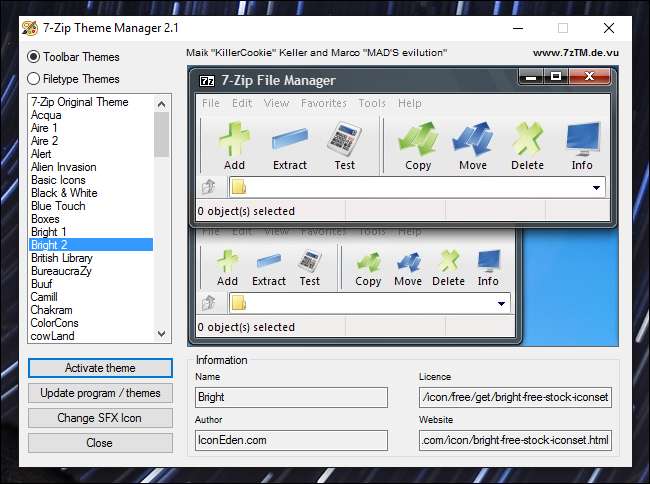Click the Website field in Information

pyautogui.click(x=515, y=440)
